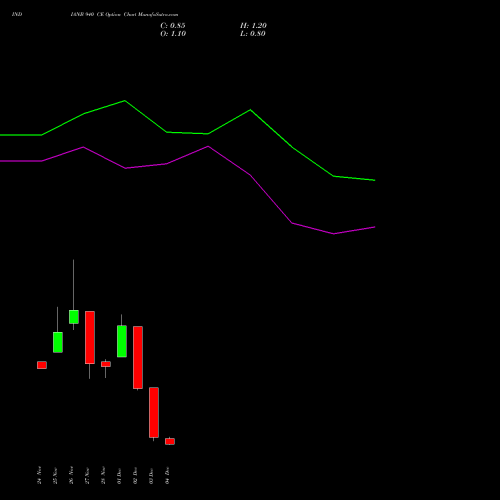Screen dimensions: 500x500
Task: Click the '26 Nov' date axis label
Action: pos(72,475)
